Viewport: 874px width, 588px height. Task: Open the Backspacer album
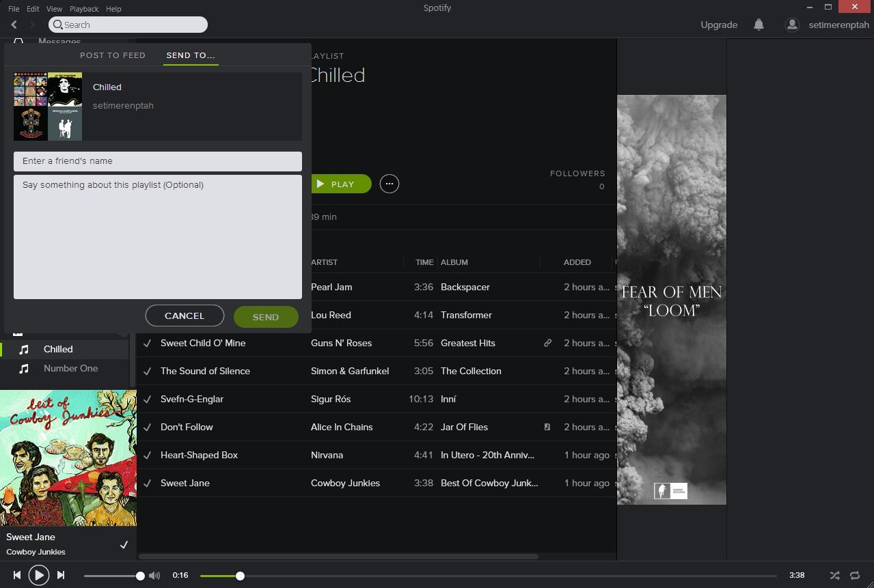465,287
